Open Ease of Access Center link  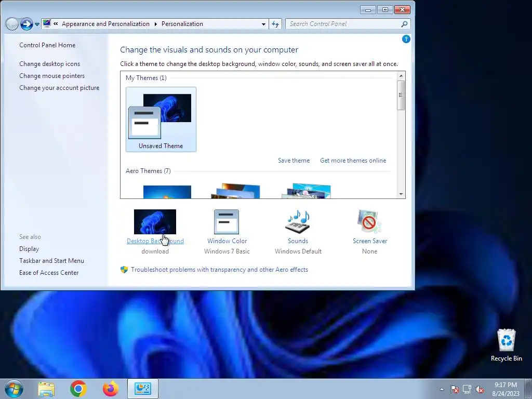click(x=49, y=273)
